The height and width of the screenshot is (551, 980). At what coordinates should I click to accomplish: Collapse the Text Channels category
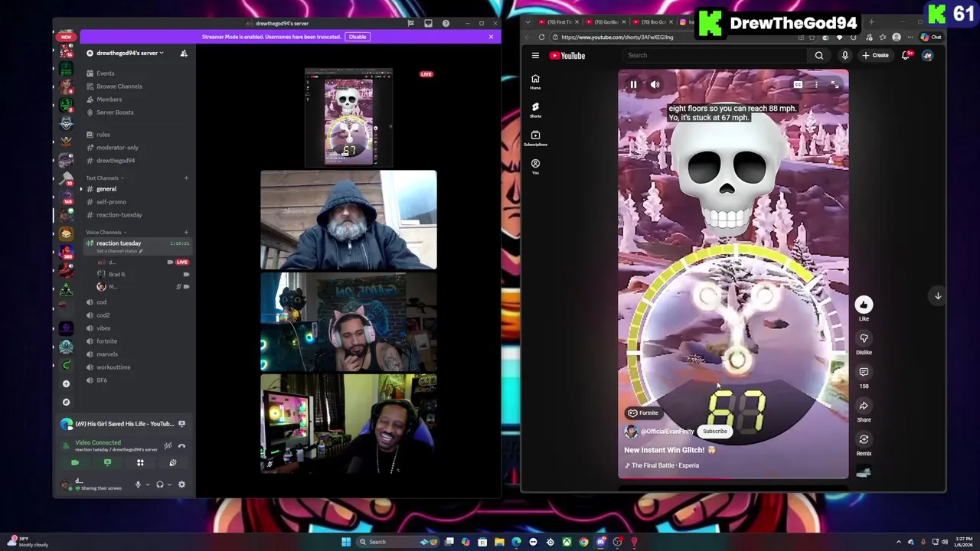pyautogui.click(x=105, y=178)
